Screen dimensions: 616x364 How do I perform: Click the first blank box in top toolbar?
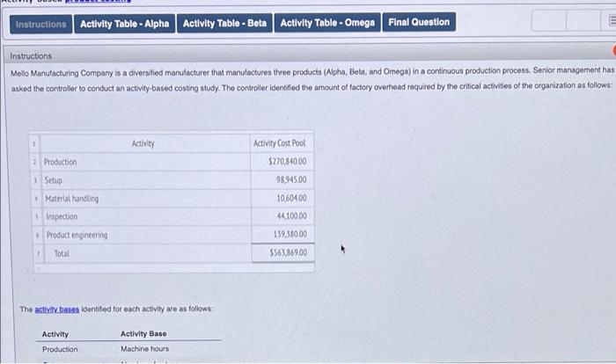549,20
